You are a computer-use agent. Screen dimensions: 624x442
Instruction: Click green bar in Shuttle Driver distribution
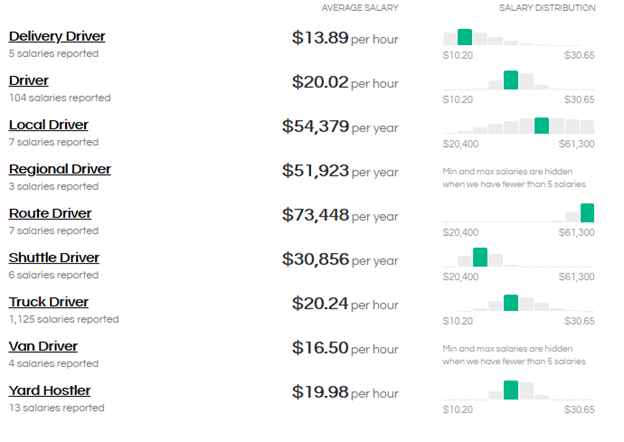[480, 257]
